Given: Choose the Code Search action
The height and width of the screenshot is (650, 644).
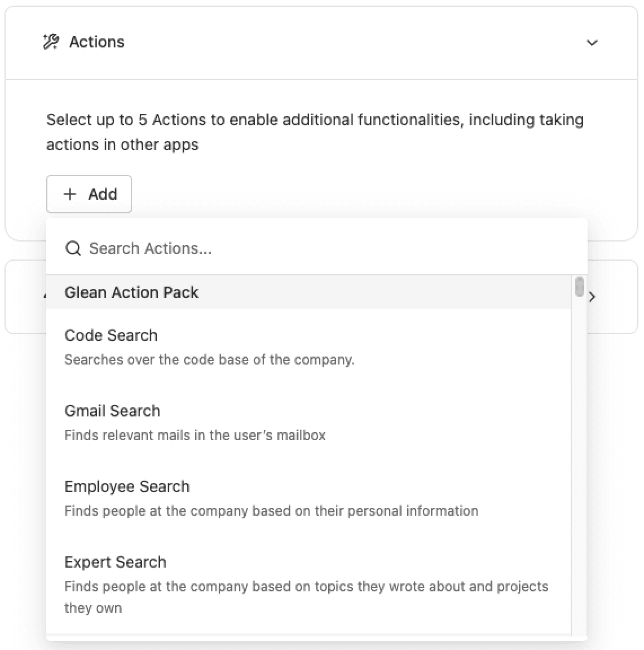Looking at the screenshot, I should click(308, 347).
